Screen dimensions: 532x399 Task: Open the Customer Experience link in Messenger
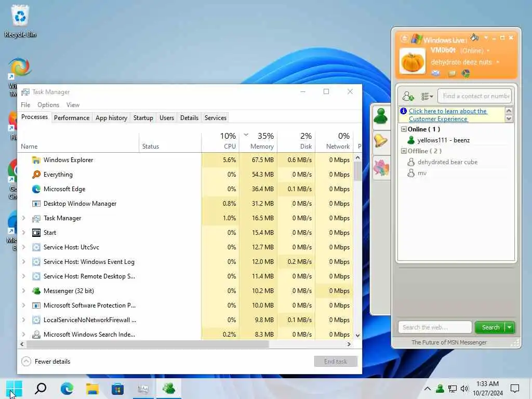pos(448,115)
